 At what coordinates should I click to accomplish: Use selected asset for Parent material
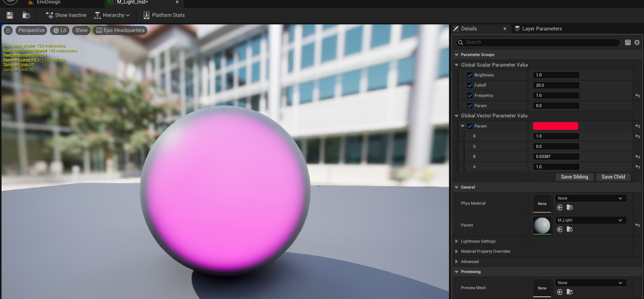click(x=560, y=229)
